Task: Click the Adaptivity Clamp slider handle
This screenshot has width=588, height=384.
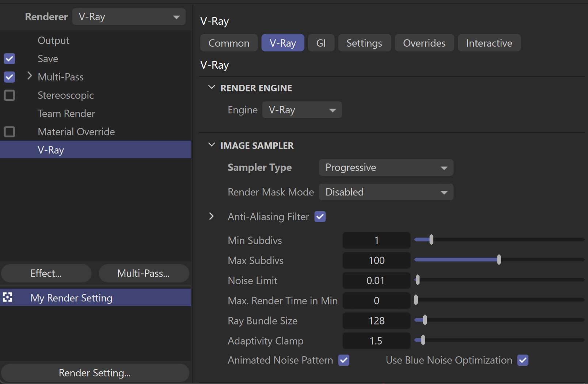Action: tap(423, 340)
